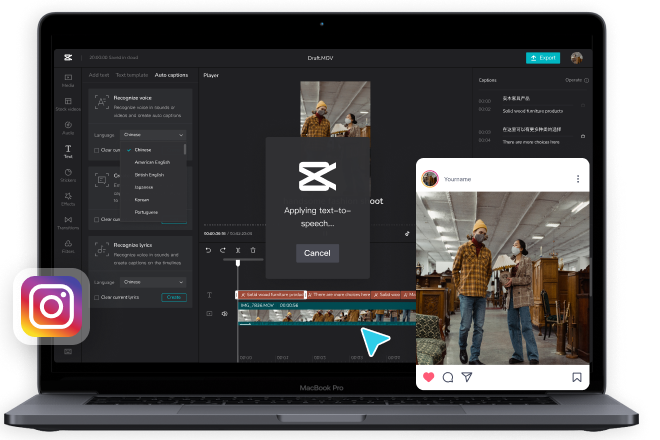Click the Export button

coord(543,58)
